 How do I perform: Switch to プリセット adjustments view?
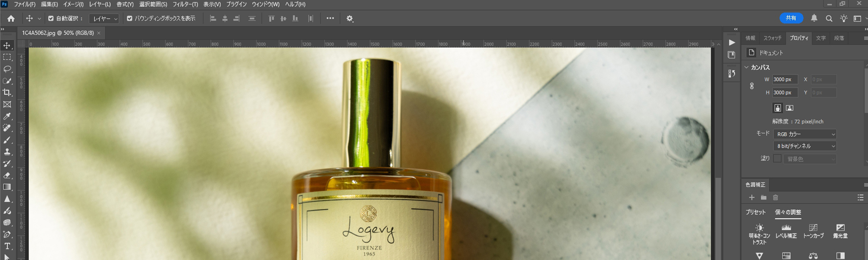pos(756,212)
